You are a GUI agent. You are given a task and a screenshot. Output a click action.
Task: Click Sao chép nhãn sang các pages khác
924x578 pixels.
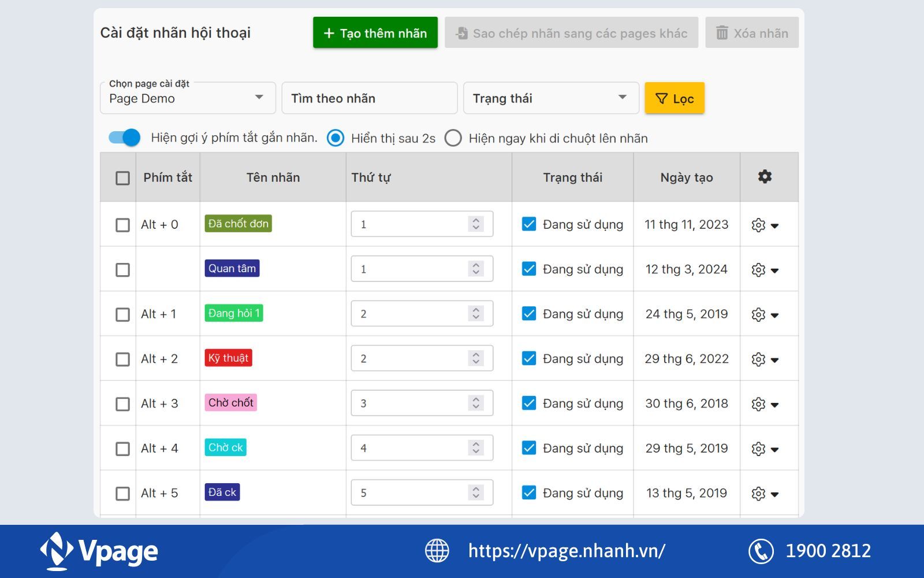(x=571, y=33)
